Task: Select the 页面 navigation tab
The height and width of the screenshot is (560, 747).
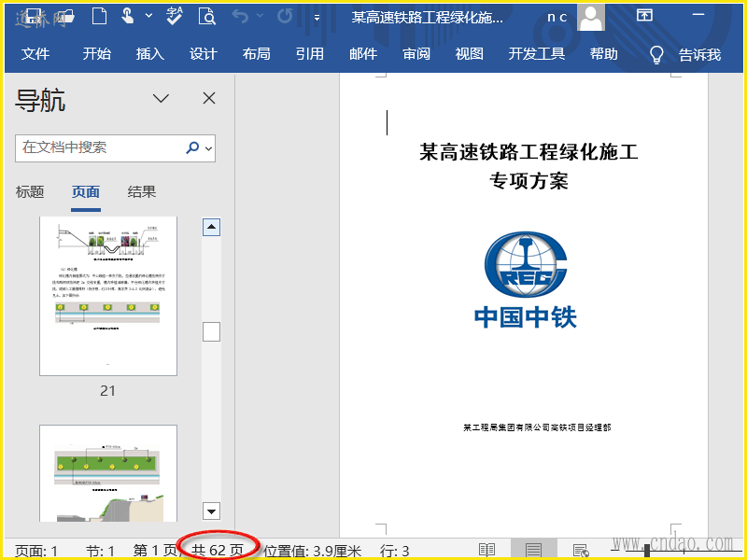Action: (x=86, y=192)
